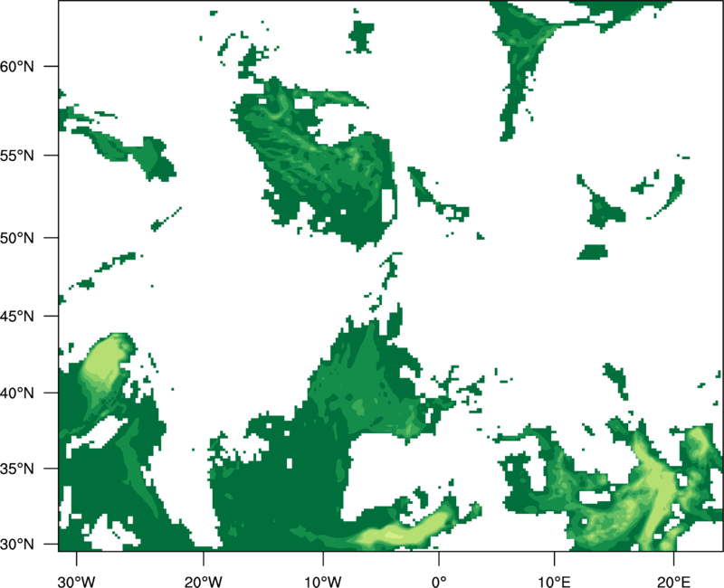Click the 0° longitude label
This screenshot has height=588, width=724.
tap(439, 582)
